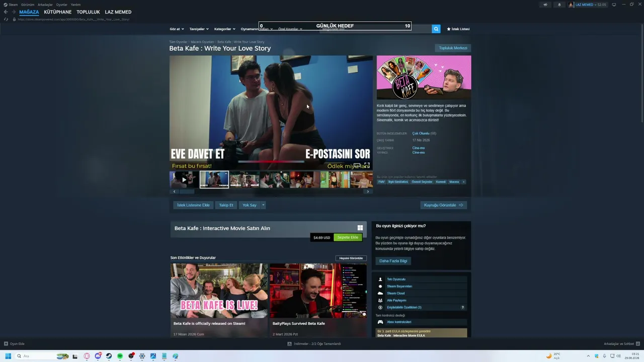Go back with the Steam back arrow

click(x=6, y=12)
